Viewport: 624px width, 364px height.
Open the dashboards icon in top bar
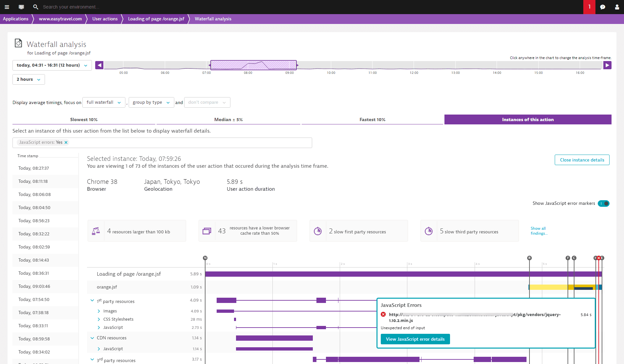pos(21,7)
